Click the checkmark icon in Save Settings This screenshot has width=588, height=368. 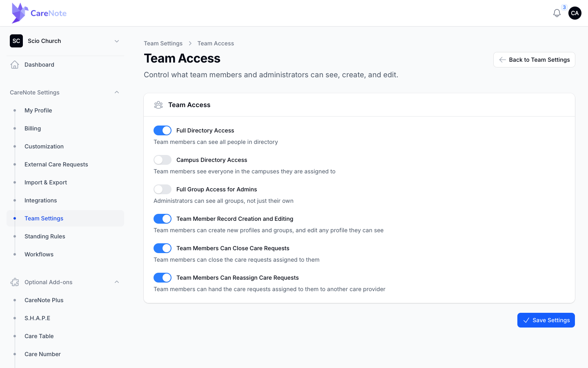pyautogui.click(x=526, y=320)
